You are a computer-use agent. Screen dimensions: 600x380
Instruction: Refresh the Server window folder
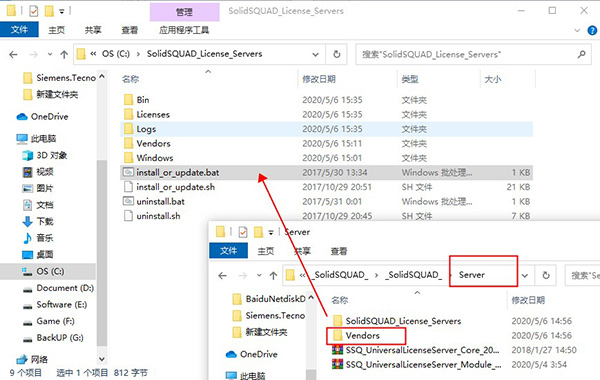(546, 276)
